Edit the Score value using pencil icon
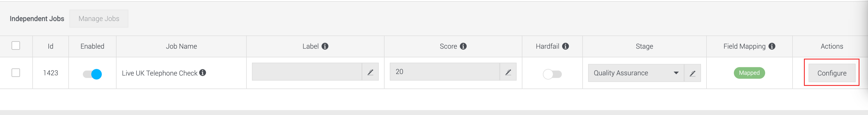 click(508, 72)
